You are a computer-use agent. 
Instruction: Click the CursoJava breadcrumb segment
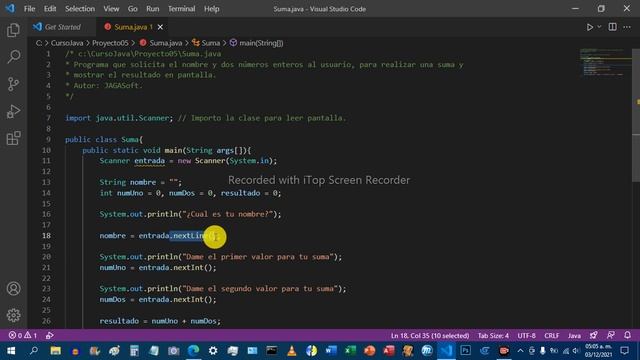click(x=67, y=43)
